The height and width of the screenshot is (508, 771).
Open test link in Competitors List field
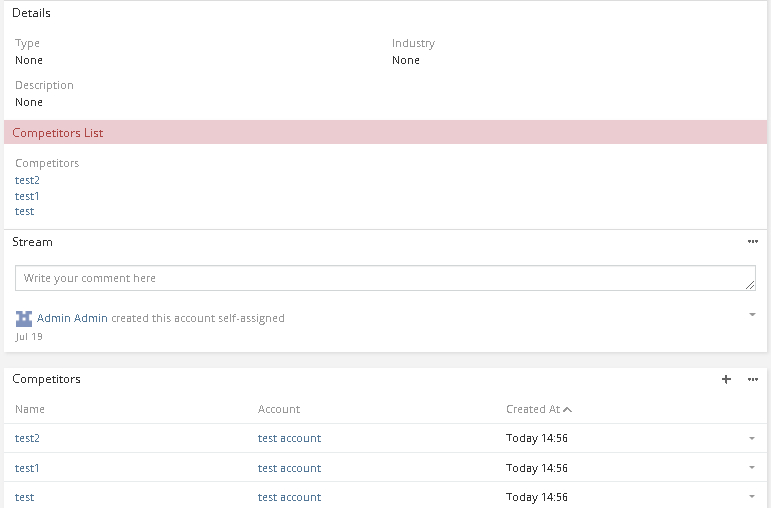(24, 211)
